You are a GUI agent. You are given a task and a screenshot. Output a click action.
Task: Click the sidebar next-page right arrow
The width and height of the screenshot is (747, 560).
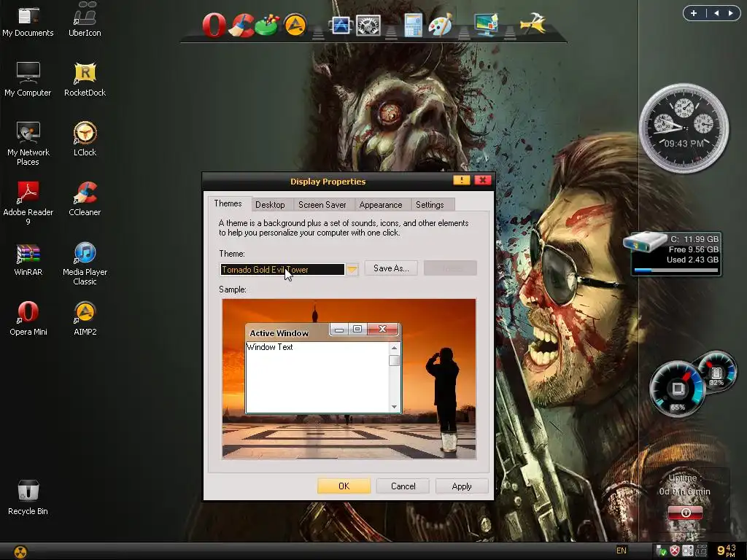pos(730,13)
